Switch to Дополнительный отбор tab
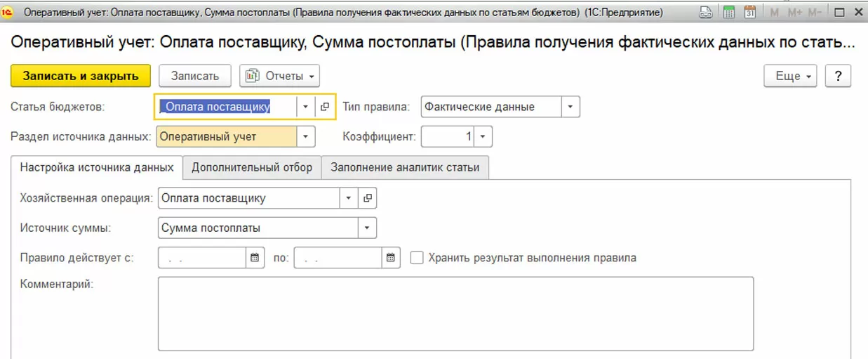868x359 pixels. pos(252,167)
